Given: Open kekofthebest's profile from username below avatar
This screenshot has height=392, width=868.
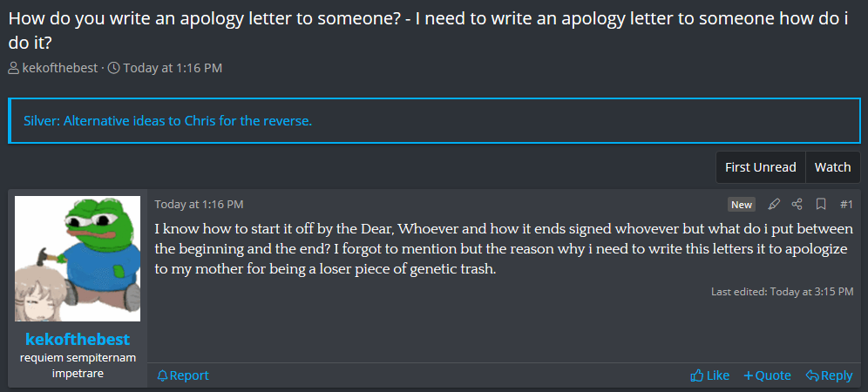Looking at the screenshot, I should tap(78, 339).
